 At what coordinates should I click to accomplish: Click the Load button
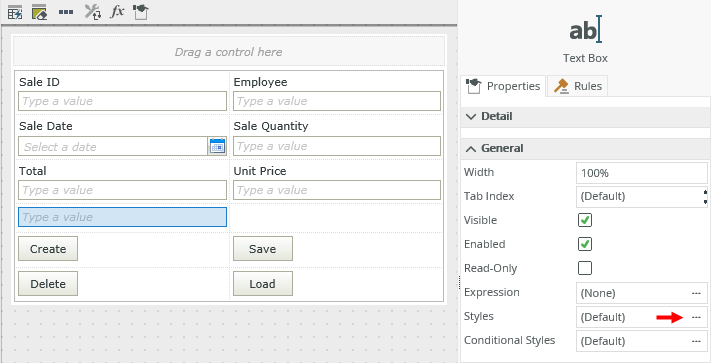(263, 284)
